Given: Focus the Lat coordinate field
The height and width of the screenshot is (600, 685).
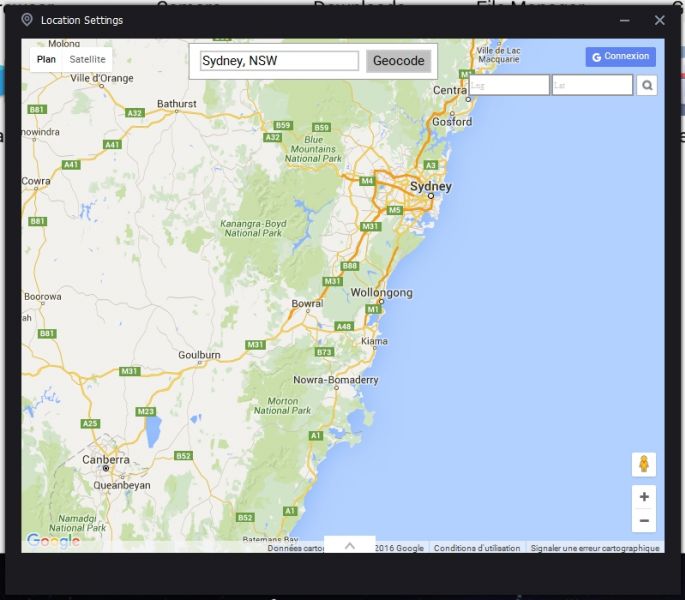Looking at the screenshot, I should 592,85.
